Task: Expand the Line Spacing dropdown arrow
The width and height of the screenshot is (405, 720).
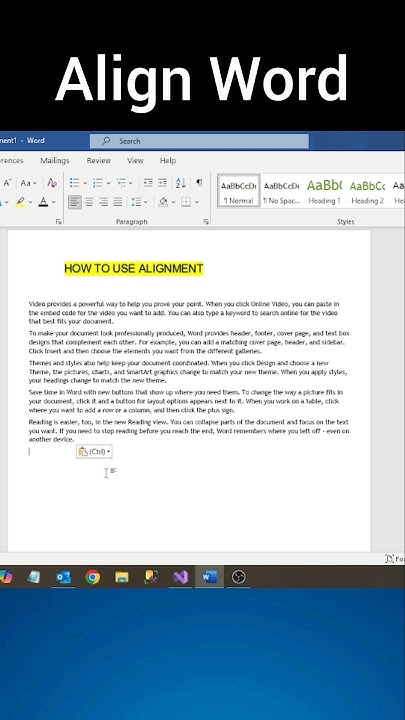Action: coord(146,202)
